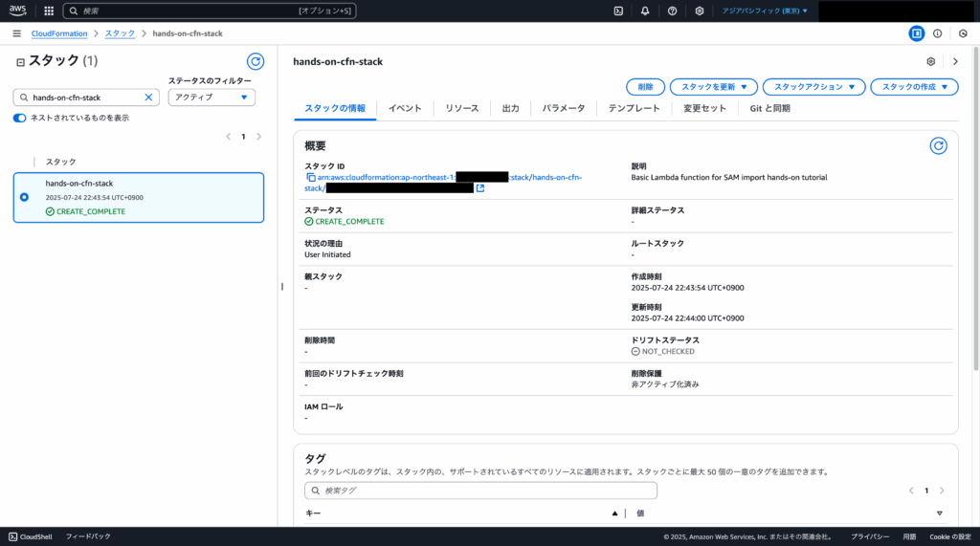Sort tags by key ascending arrow
Screen dimensions: 980x546
614,513
